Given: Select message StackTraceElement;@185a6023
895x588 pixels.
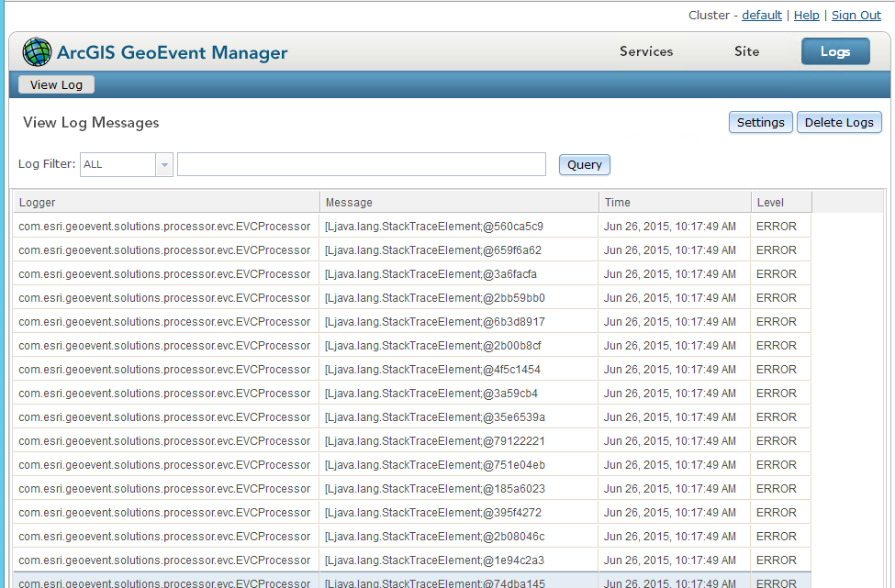Looking at the screenshot, I should click(435, 490).
